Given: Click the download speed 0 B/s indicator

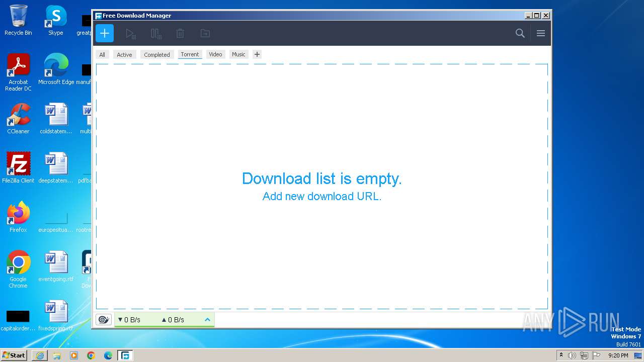Looking at the screenshot, I should pos(129,320).
